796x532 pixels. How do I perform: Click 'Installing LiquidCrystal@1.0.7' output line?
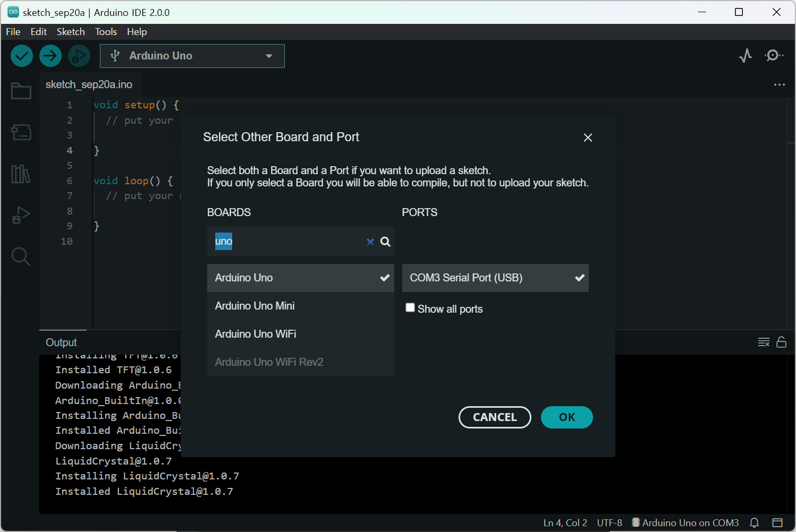pos(147,476)
